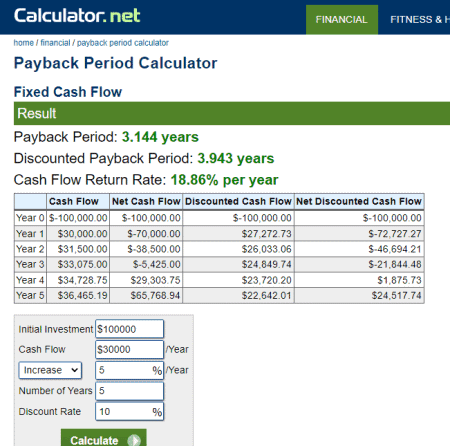Viewport: 450px width, 446px height.
Task: Click the Discounted Cash Flow column header
Action: click(x=238, y=201)
